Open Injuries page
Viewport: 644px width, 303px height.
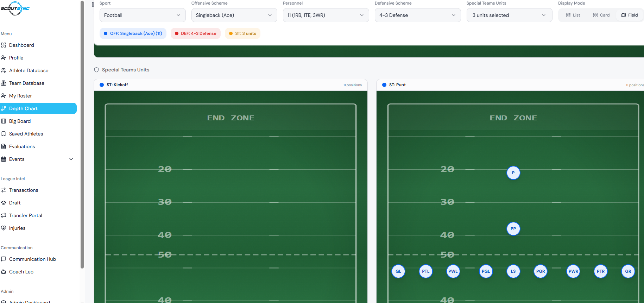(x=38, y=228)
